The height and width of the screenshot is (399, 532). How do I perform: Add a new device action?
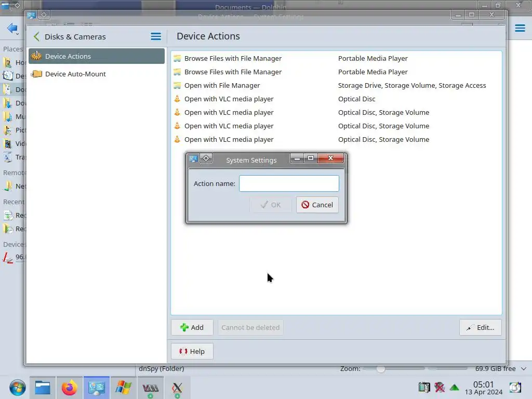point(192,327)
